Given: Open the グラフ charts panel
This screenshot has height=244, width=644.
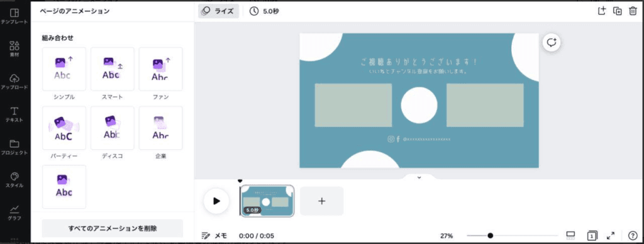Looking at the screenshot, I should (x=14, y=213).
